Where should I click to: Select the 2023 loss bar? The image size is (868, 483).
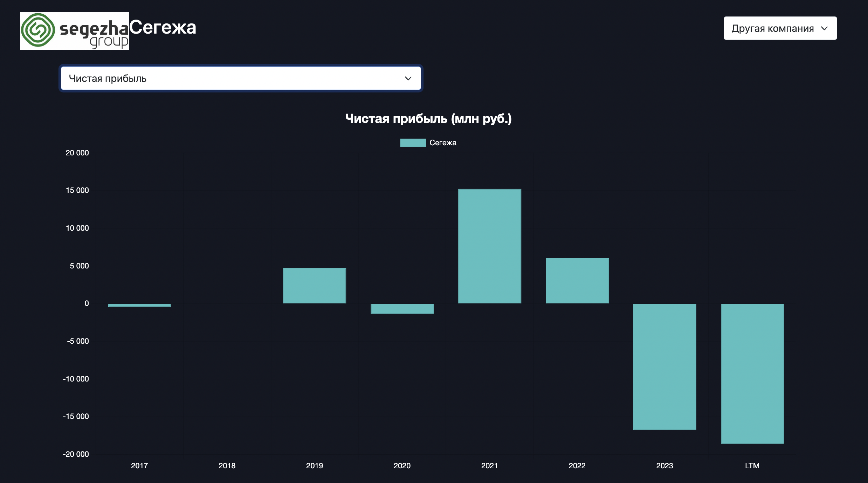click(665, 366)
